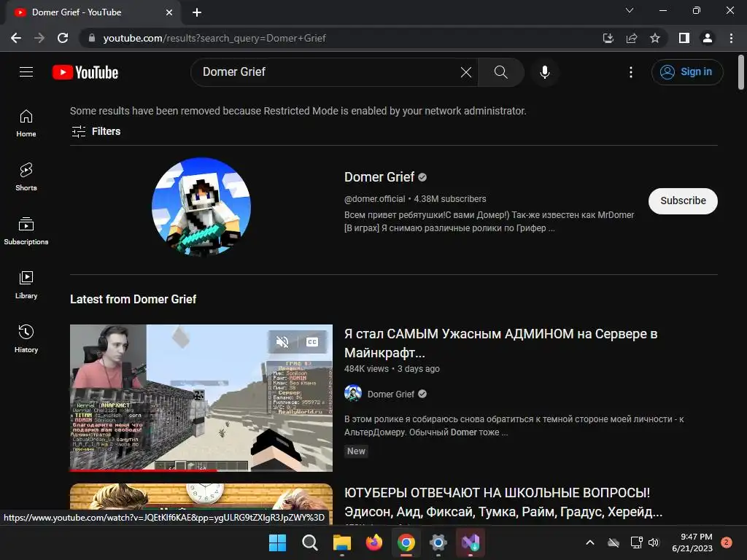Toggle captions on the video preview

[x=312, y=342]
